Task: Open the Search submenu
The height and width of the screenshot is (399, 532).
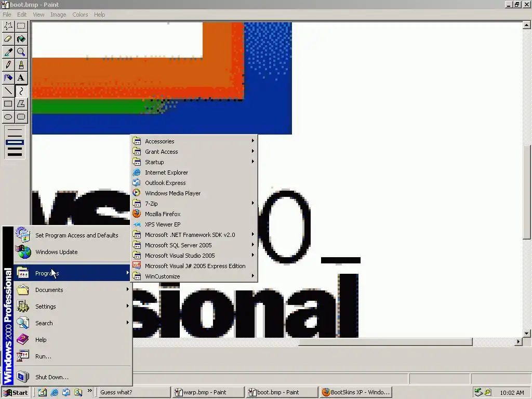Action: [x=72, y=323]
